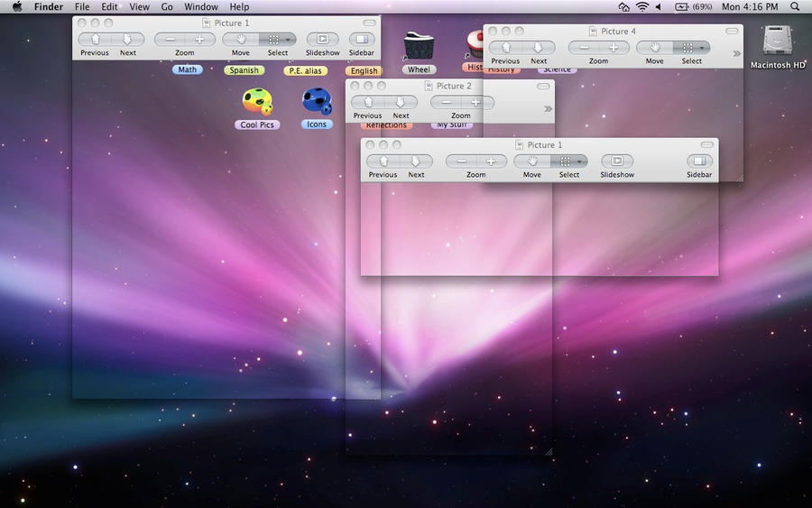Enable Move tool in back Picture 1
Image resolution: width=812 pixels, height=508 pixels.
[241, 40]
